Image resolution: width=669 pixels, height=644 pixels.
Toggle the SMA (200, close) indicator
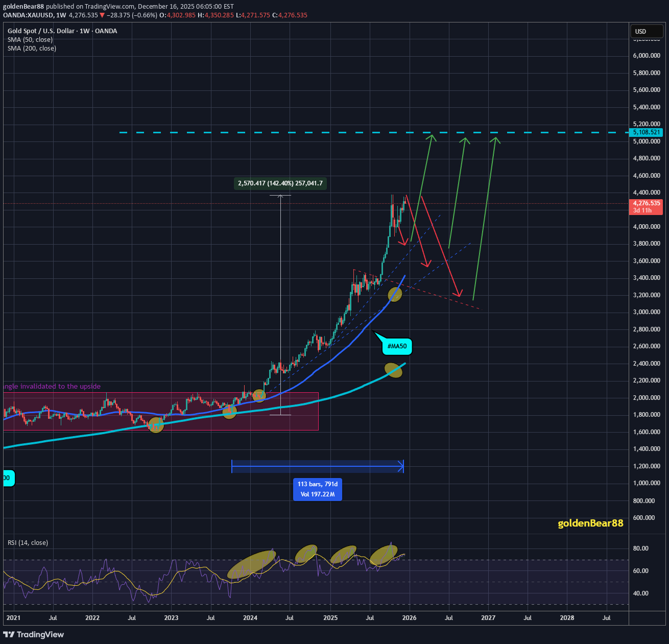[x=31, y=48]
